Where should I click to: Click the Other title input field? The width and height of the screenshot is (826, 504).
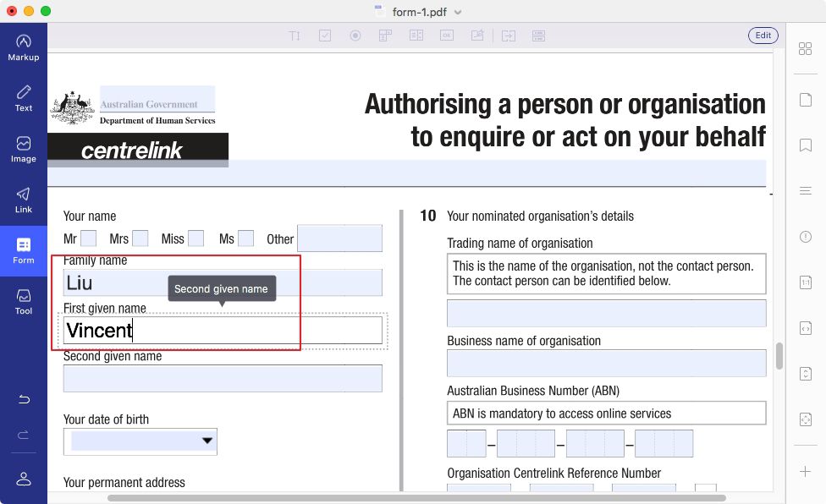point(339,238)
